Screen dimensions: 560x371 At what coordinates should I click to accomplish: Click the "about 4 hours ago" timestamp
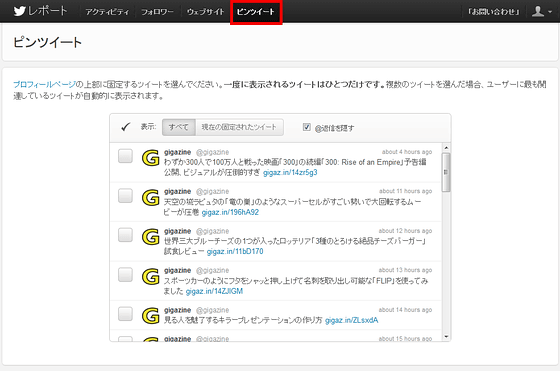(407, 152)
